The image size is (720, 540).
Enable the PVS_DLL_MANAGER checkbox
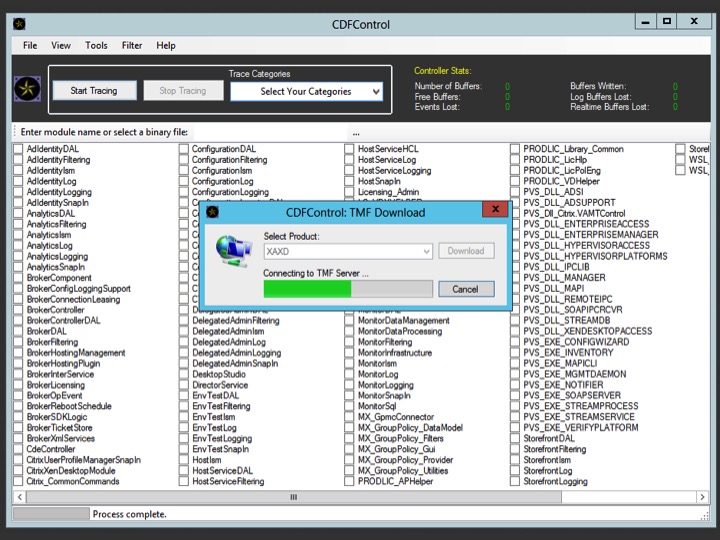tap(515, 278)
